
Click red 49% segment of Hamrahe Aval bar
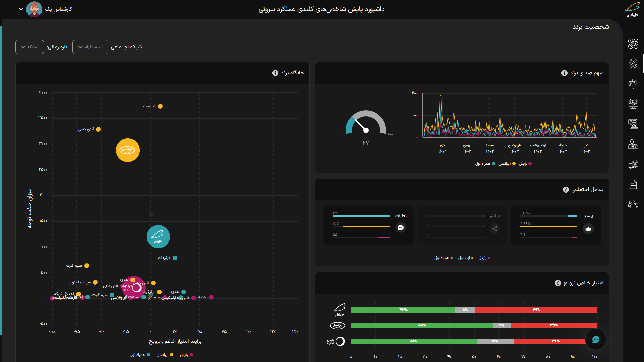(x=536, y=310)
